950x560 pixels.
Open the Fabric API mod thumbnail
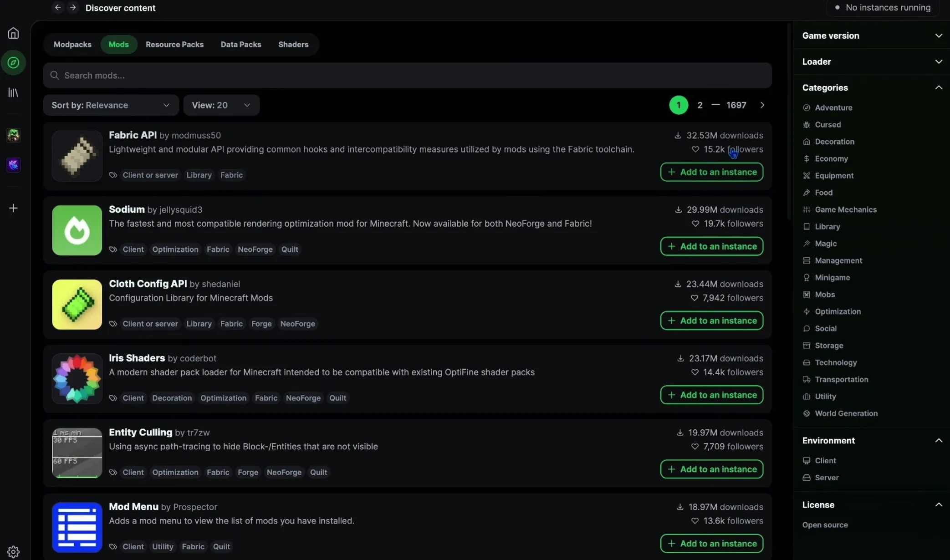(77, 156)
